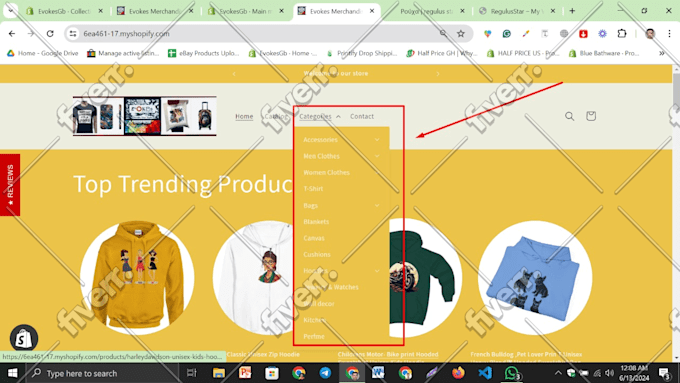Open eBay Products Upload bookmark
The height and width of the screenshot is (383, 680).
(203, 53)
